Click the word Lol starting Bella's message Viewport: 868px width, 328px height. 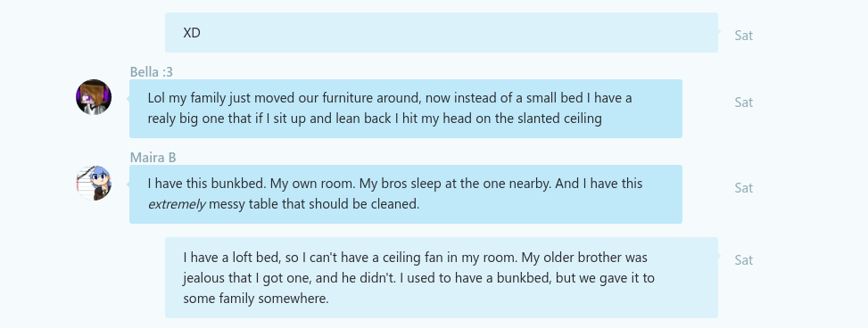tap(156, 98)
